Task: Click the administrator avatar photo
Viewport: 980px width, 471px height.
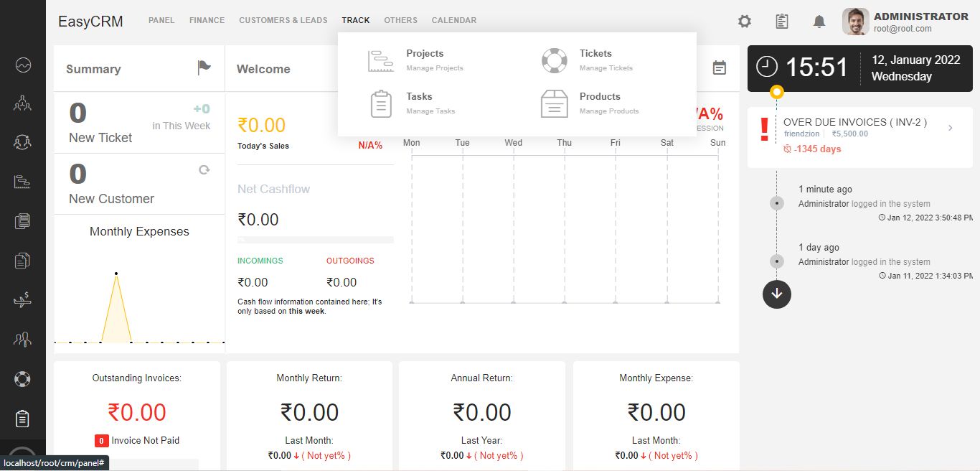Action: [856, 22]
